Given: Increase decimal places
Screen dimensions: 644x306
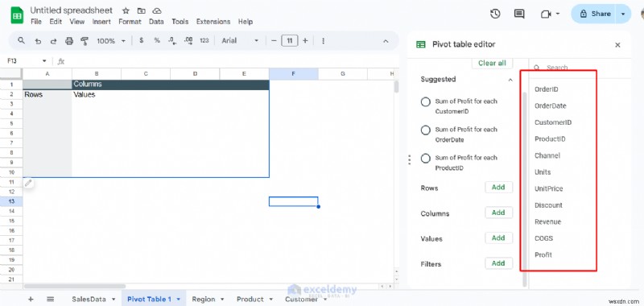Looking at the screenshot, I should 188,40.
